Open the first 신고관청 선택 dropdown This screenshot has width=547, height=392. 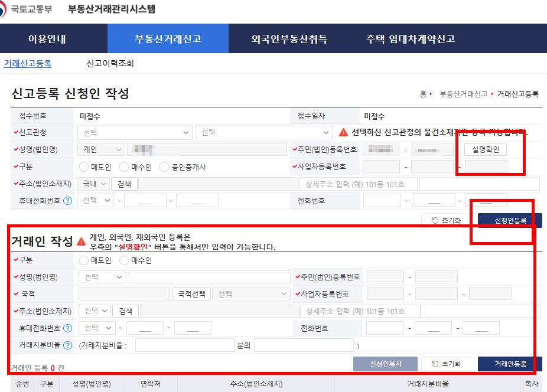(x=135, y=132)
